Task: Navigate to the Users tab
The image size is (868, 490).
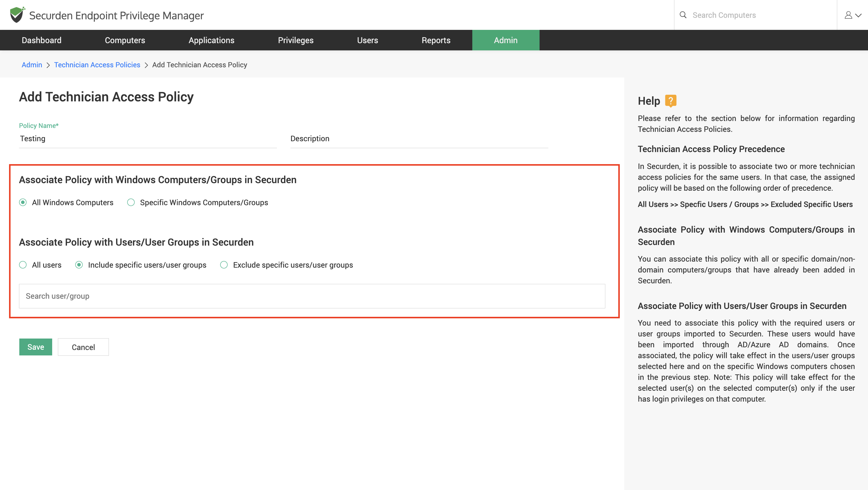Action: [367, 40]
